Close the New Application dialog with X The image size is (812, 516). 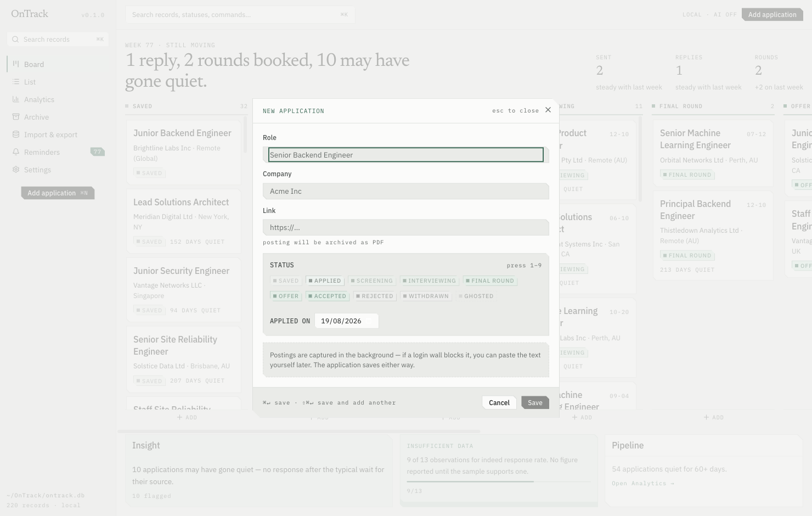pyautogui.click(x=548, y=110)
